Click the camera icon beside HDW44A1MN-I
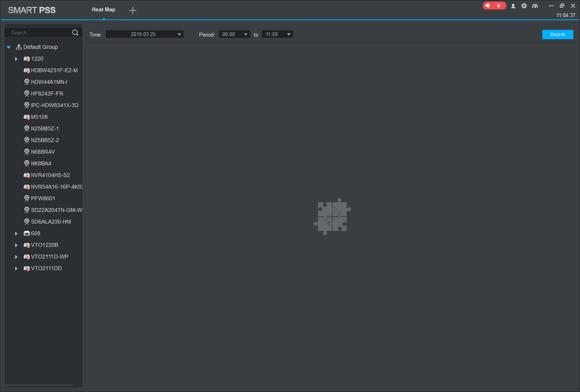This screenshot has height=392, width=580. tap(27, 82)
